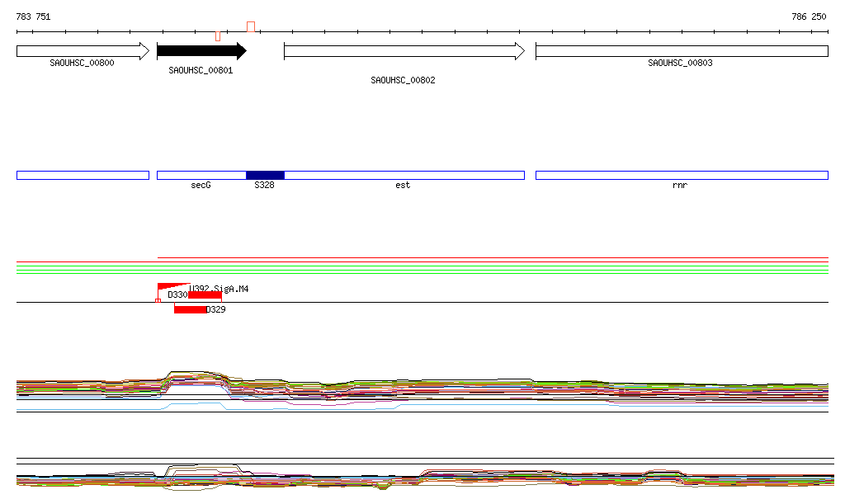The width and height of the screenshot is (845, 504).
Task: Click the white SAOUHSC_00800 gene arrow
Action: [83, 51]
